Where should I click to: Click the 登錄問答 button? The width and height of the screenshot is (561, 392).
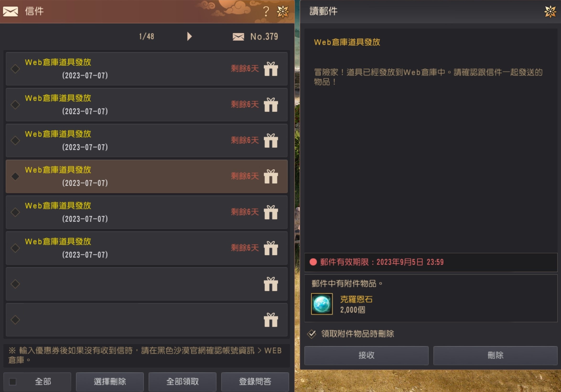pyautogui.click(x=255, y=381)
